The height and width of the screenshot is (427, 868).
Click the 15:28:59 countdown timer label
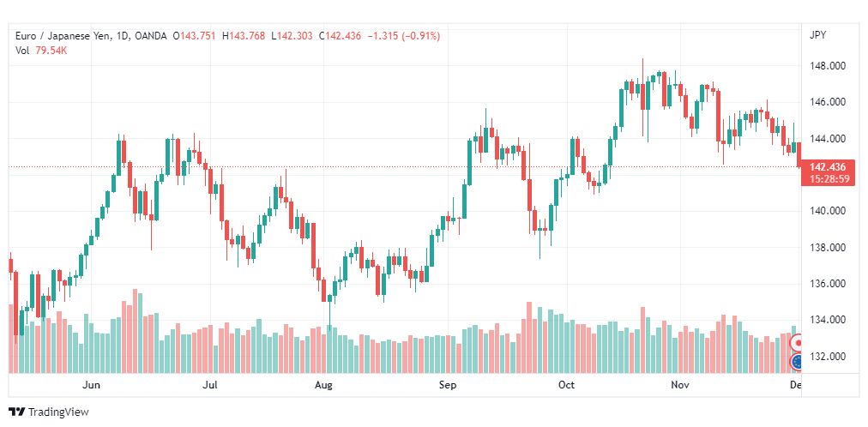click(x=829, y=178)
